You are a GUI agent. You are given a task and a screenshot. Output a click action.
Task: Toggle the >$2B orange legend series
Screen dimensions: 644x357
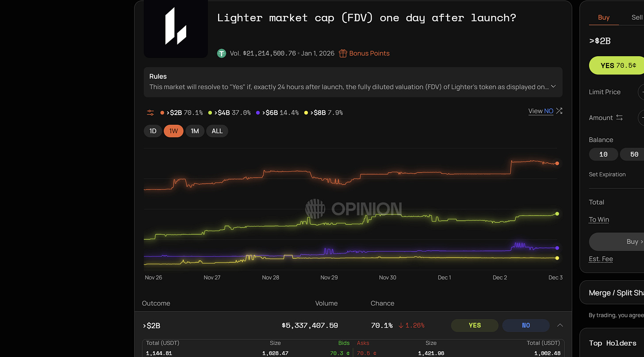coord(181,113)
